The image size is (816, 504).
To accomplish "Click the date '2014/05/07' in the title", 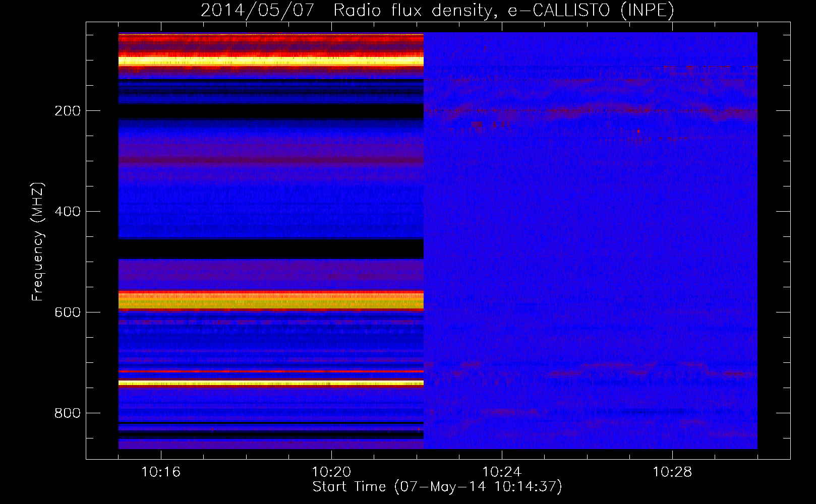I will [258, 11].
